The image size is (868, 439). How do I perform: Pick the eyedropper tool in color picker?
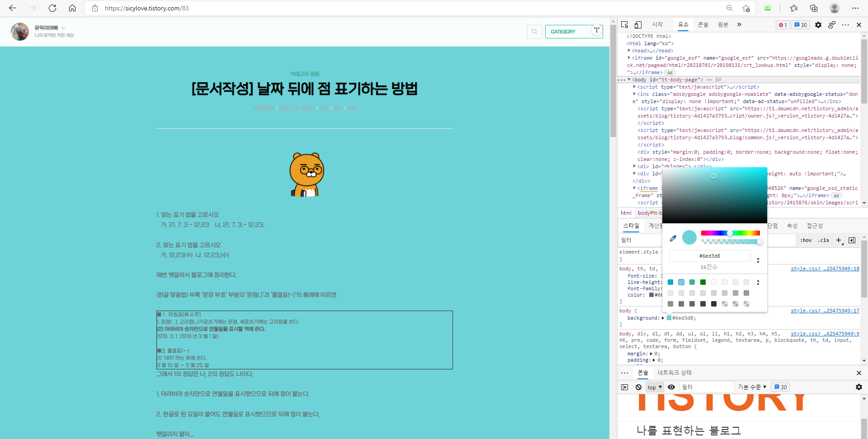tap(673, 238)
